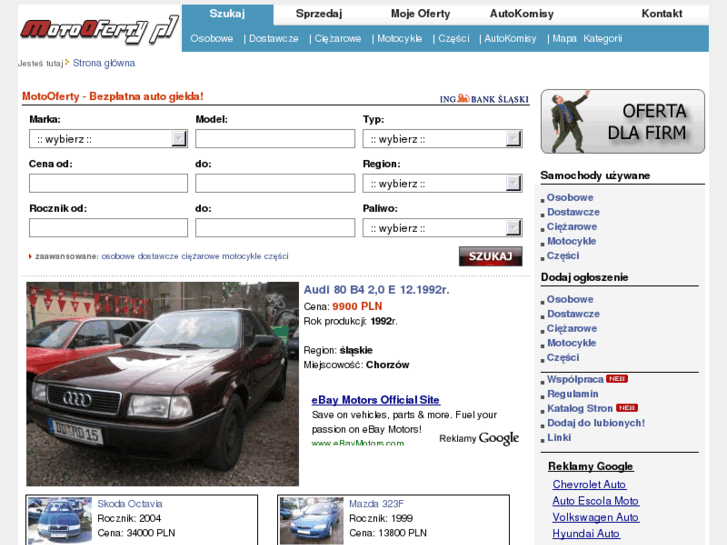Open the Hyundai Auto ad link
This screenshot has width=727, height=545.
pyautogui.click(x=586, y=534)
